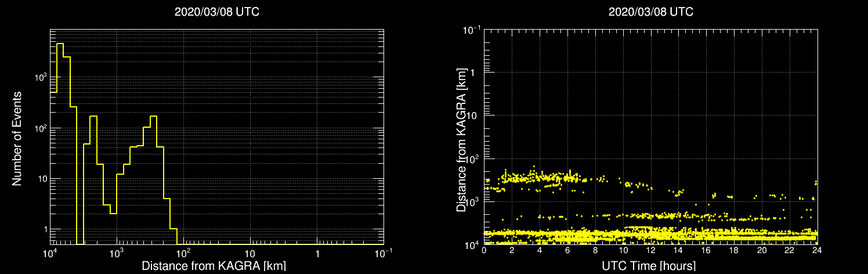
Task: Click the histogram x-axis tick "10^2"
Action: (183, 253)
